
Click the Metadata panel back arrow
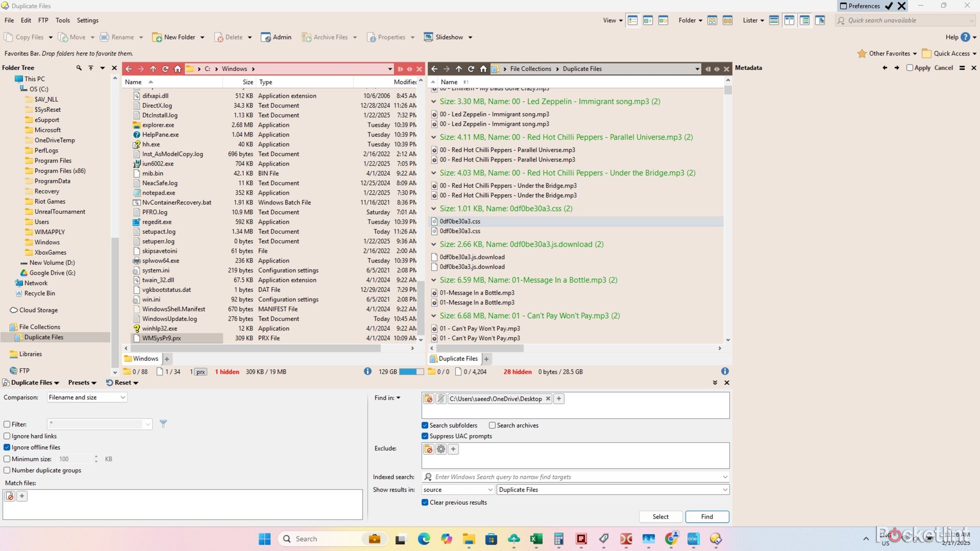[x=885, y=68]
